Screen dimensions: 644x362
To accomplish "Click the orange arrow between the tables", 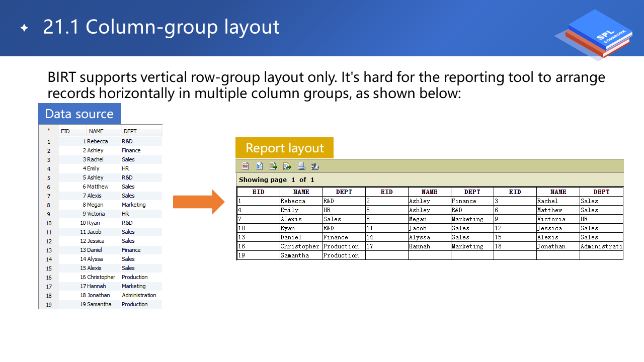I will [x=199, y=202].
